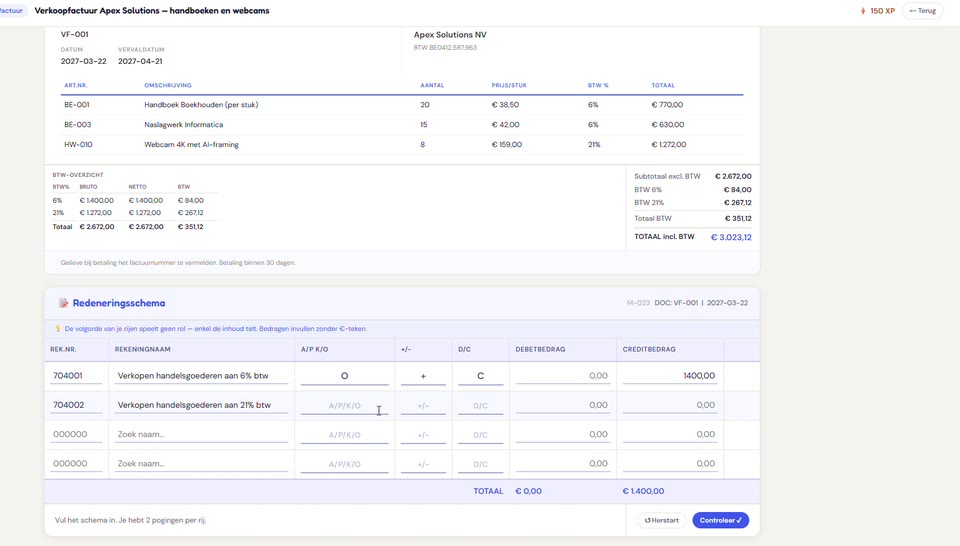The image size is (960, 546).
Task: Open D/C field showing C in 704001 row
Action: [481, 376]
